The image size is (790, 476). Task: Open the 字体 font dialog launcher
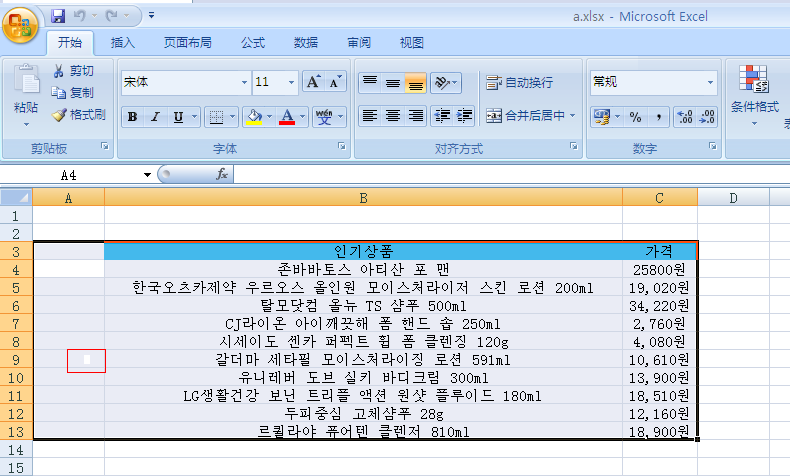pyautogui.click(x=342, y=146)
